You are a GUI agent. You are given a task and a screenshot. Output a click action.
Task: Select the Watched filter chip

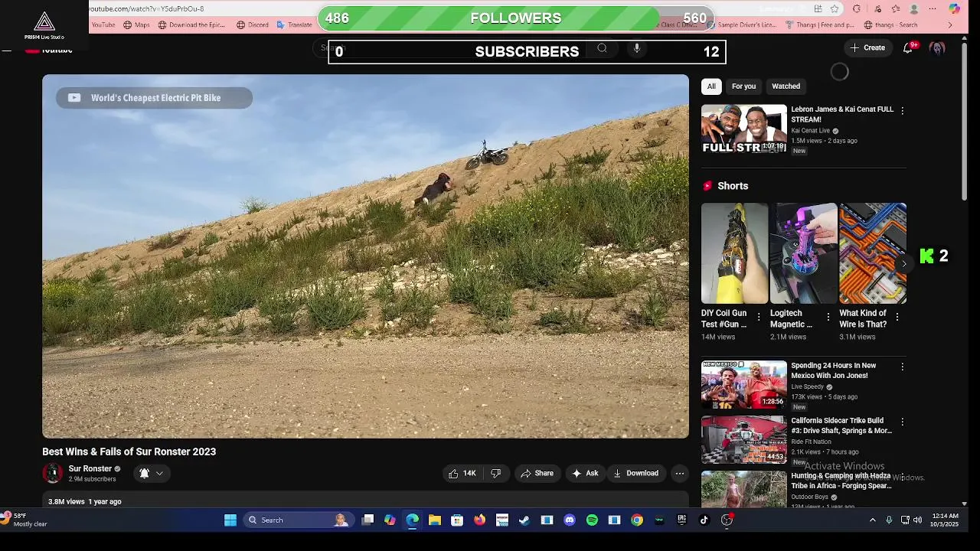coord(786,86)
